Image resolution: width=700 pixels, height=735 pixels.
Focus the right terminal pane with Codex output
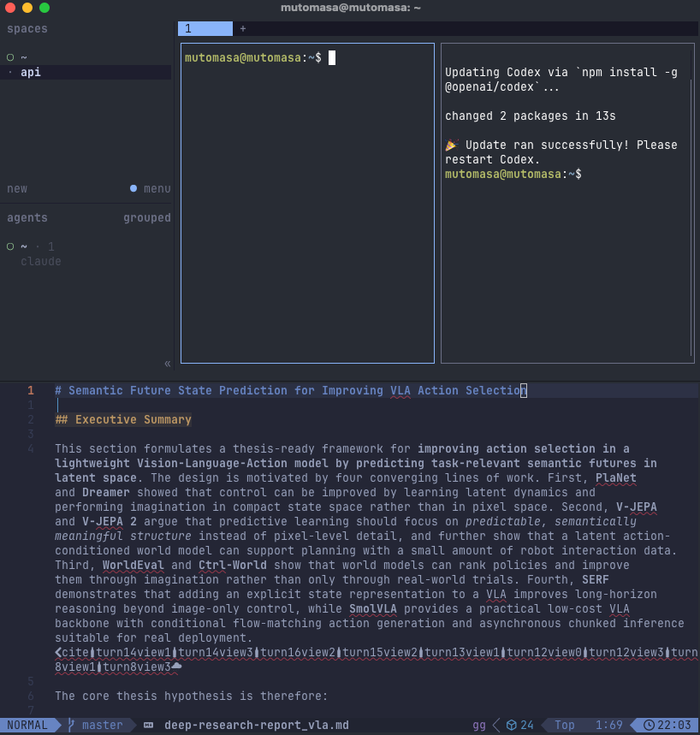(x=567, y=203)
